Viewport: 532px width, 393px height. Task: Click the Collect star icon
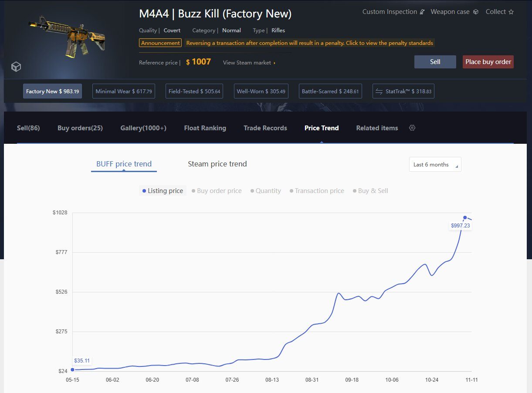(x=512, y=12)
